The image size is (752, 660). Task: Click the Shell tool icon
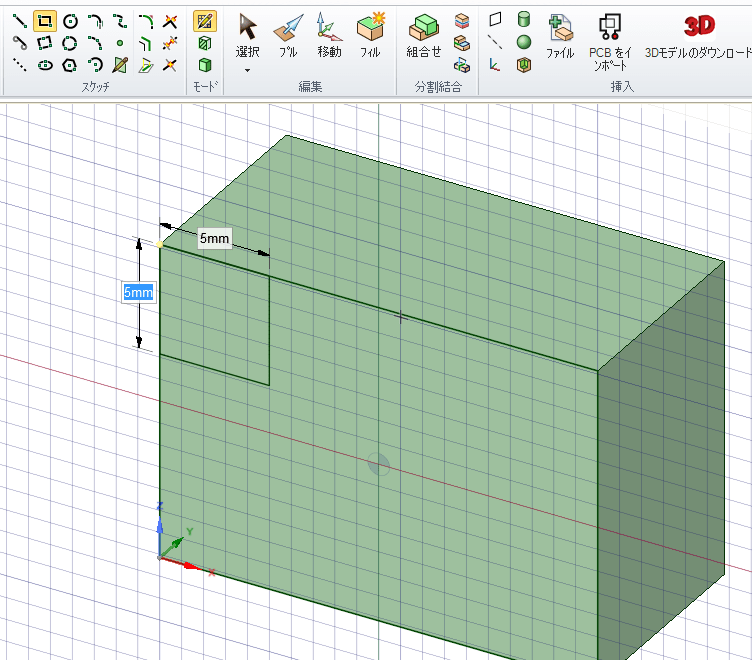[x=524, y=64]
